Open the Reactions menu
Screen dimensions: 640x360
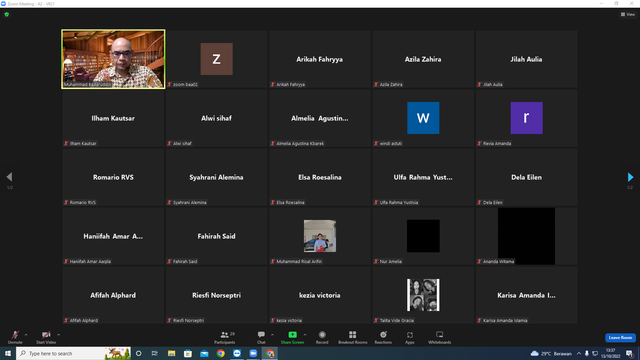pos(383,337)
